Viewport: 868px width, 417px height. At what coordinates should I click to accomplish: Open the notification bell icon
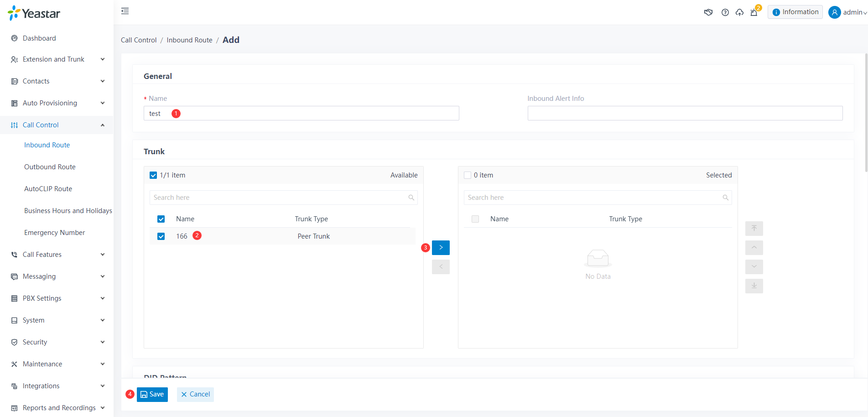click(754, 12)
